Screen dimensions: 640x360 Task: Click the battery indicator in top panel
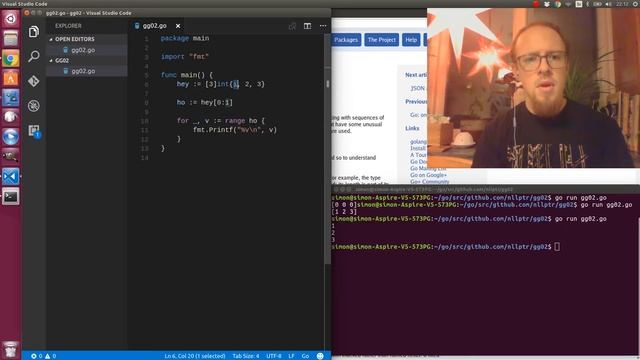[x=597, y=4]
